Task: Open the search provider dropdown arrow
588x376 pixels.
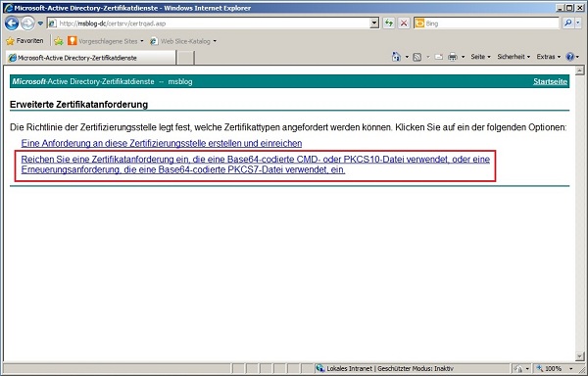Action: [578, 23]
